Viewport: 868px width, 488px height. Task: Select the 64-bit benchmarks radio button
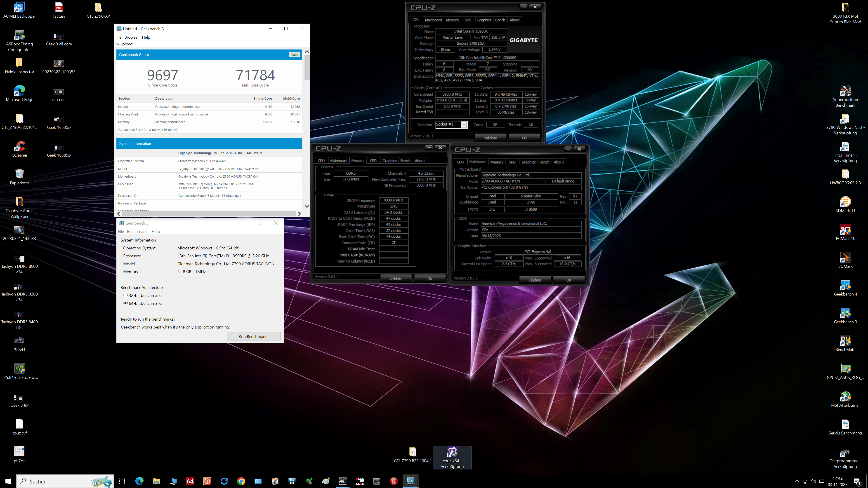click(x=125, y=303)
